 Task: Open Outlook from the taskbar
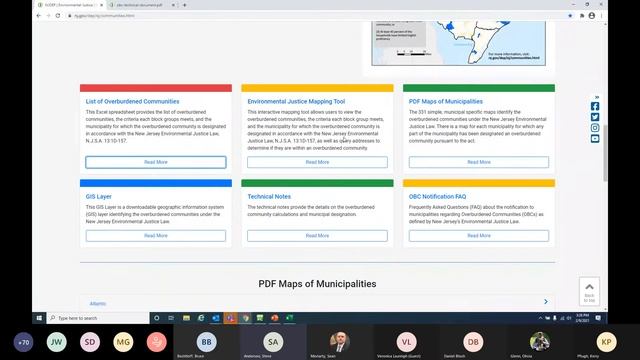(x=216, y=318)
